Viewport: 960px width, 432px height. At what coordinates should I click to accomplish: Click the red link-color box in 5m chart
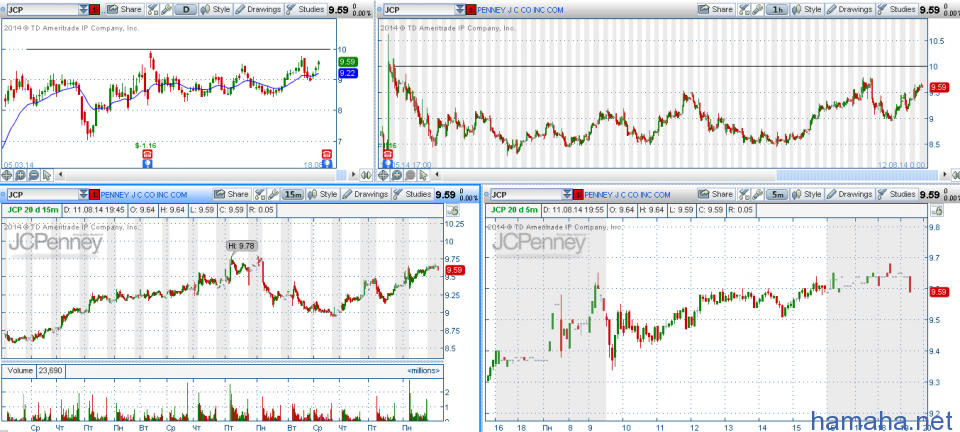coord(577,195)
